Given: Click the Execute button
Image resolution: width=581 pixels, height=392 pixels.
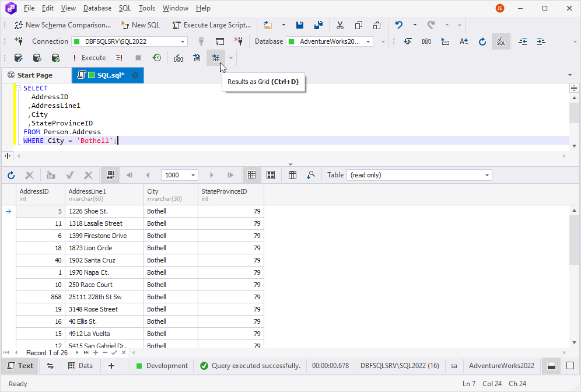Looking at the screenshot, I should tap(89, 58).
